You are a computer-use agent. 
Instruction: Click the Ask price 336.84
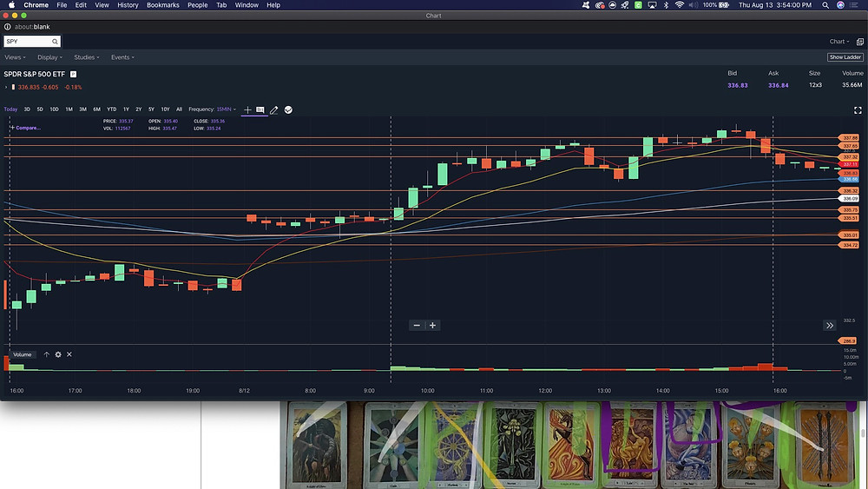pos(778,85)
